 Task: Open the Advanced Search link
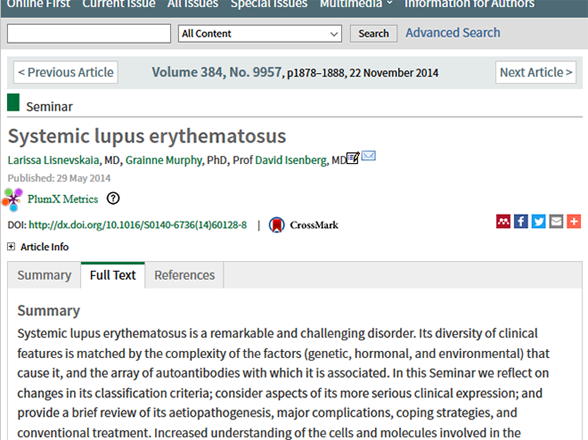coord(453,33)
